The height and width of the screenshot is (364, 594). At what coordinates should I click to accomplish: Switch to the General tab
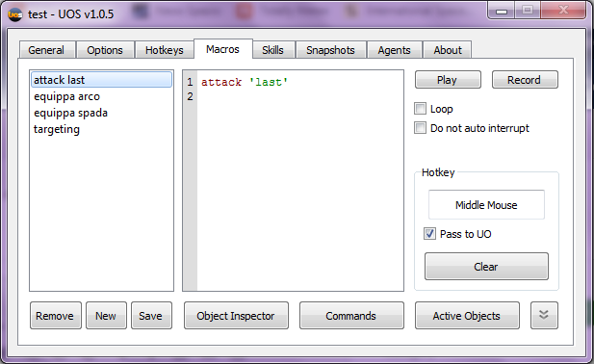click(46, 50)
